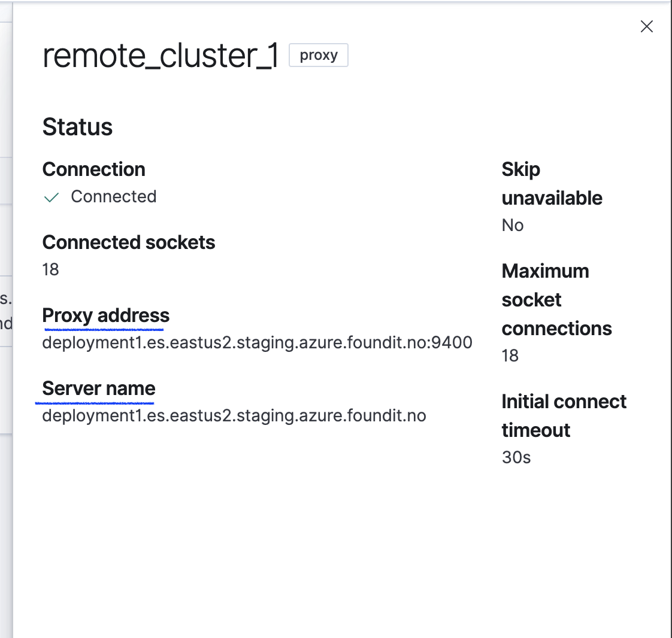Click the underlined Proxy address label
Screen dimensions: 672x638
coord(105,315)
